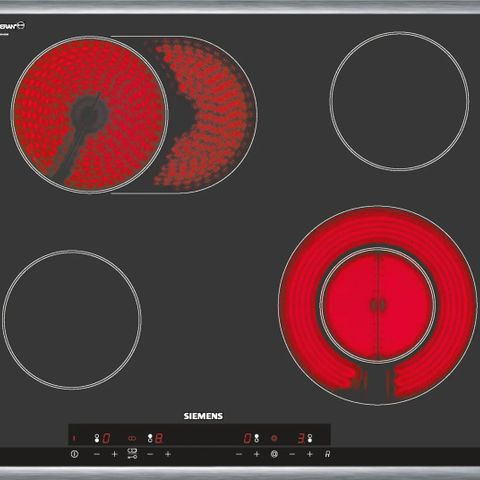Decrease heat for the rear-right zone
Viewport: 480px width, 480px height.
click(239, 454)
